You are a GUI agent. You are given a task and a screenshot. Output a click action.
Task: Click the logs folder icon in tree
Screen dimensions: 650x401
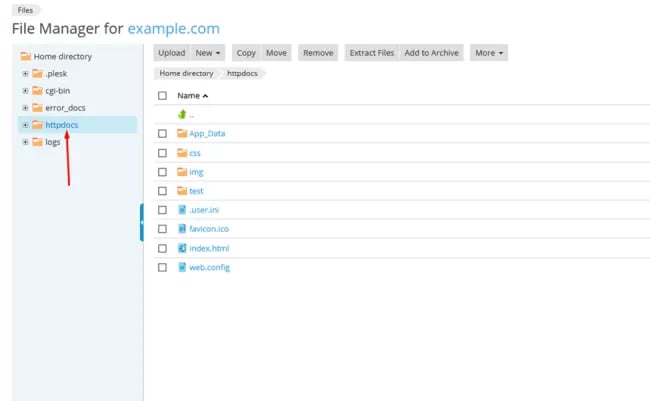[37, 142]
